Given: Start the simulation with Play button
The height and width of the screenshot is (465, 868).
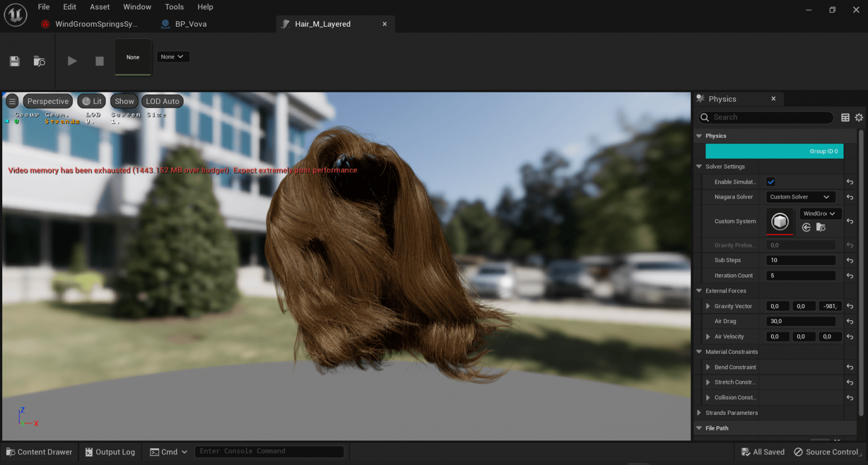Looking at the screenshot, I should 72,61.
